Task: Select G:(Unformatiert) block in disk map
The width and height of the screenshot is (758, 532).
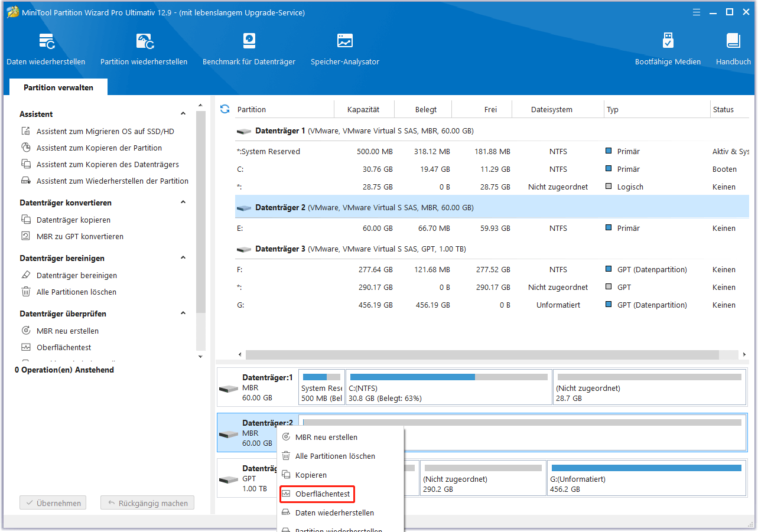Action: click(646, 478)
